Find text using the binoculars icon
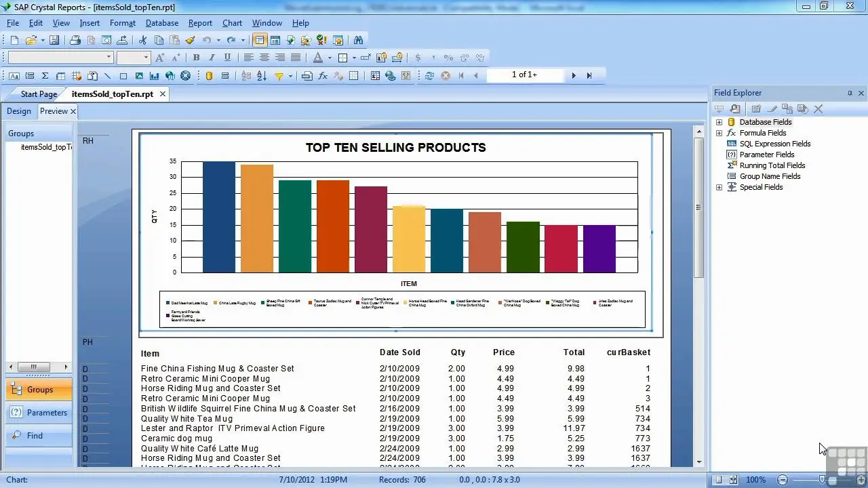The width and height of the screenshot is (868, 488). click(x=358, y=41)
